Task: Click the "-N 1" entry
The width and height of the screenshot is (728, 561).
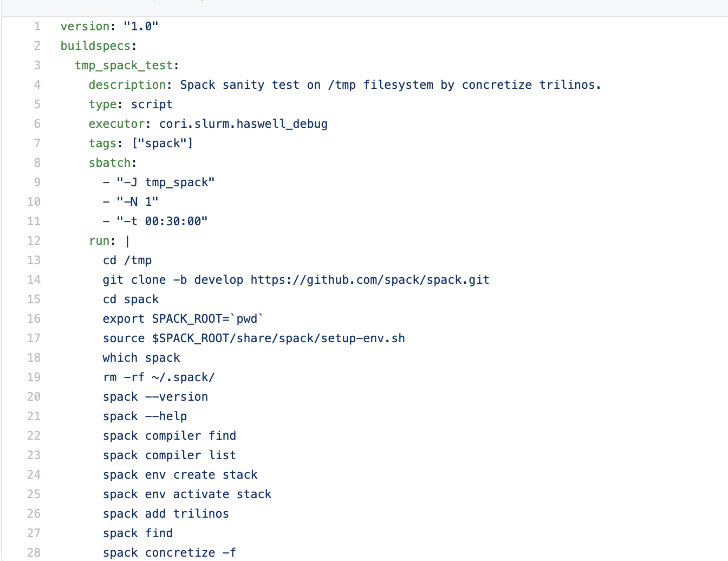Action: click(131, 201)
